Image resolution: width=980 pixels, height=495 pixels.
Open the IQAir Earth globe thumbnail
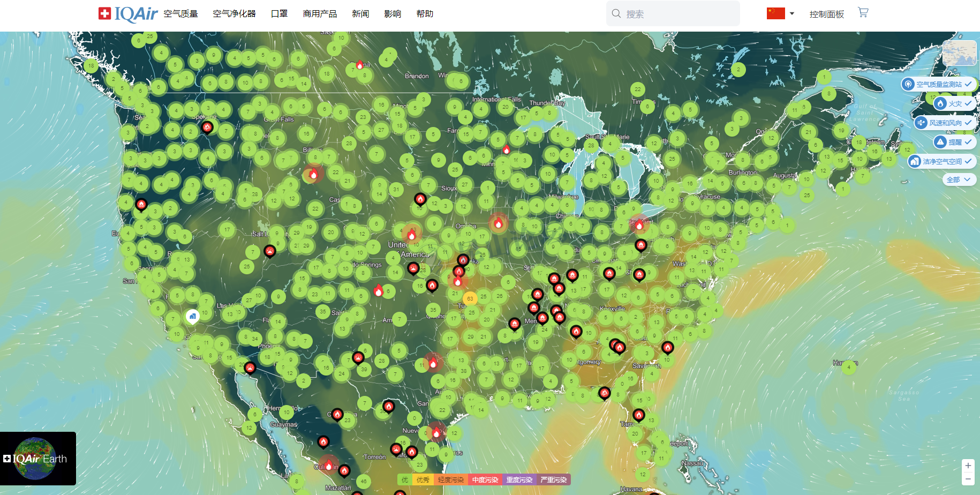coord(37,459)
